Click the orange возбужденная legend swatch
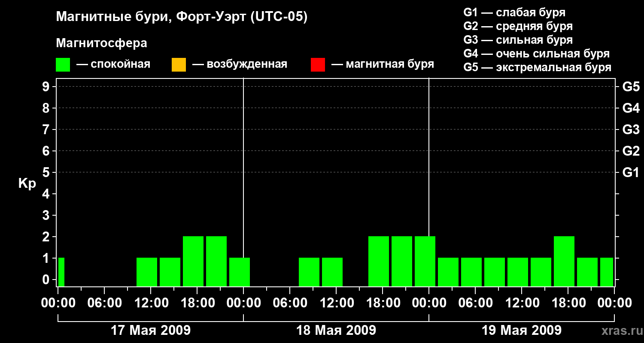 (x=179, y=65)
